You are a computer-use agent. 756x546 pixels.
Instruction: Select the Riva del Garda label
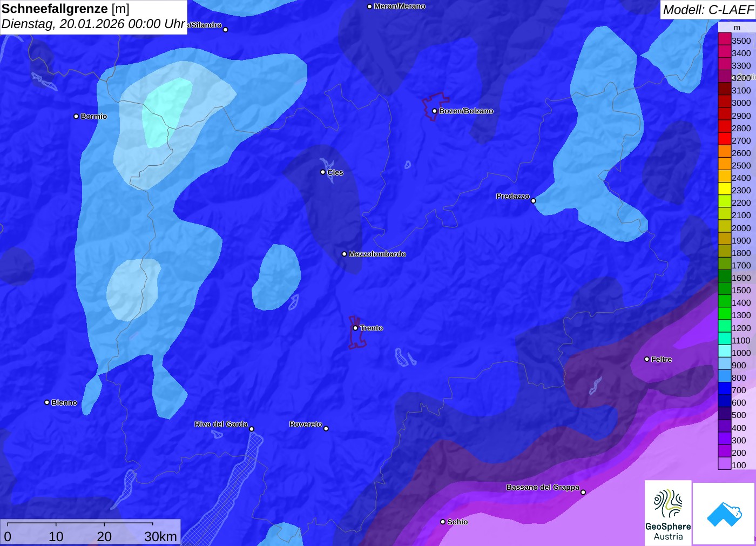[221, 424]
